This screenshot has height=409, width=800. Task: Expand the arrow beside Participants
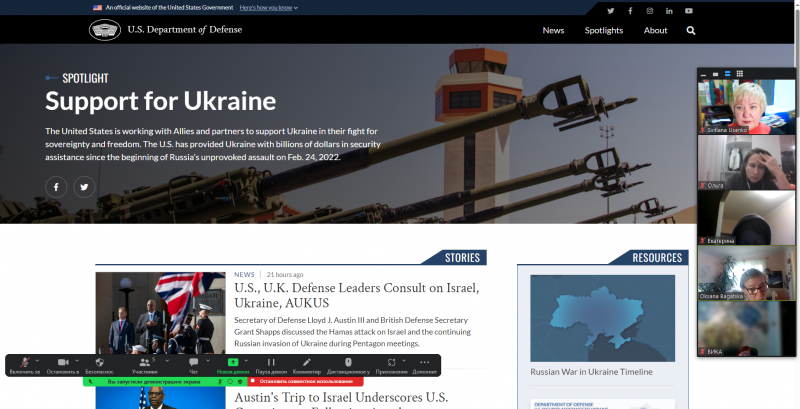[167, 361]
